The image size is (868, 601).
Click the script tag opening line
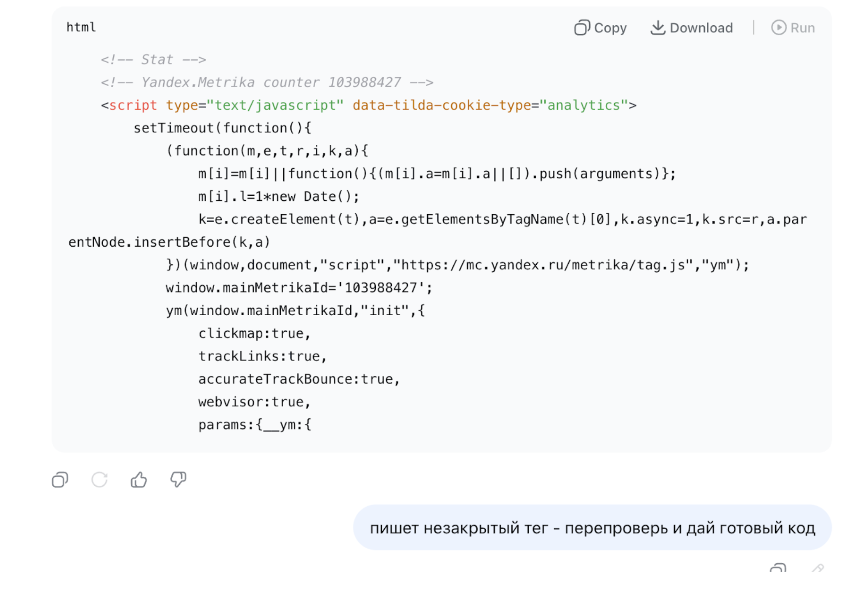click(368, 105)
